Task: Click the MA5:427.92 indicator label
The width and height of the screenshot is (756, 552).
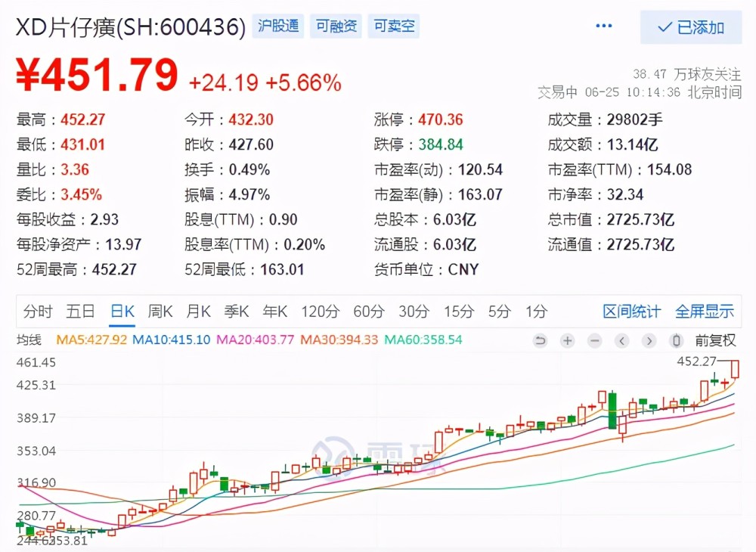Action: (91, 340)
